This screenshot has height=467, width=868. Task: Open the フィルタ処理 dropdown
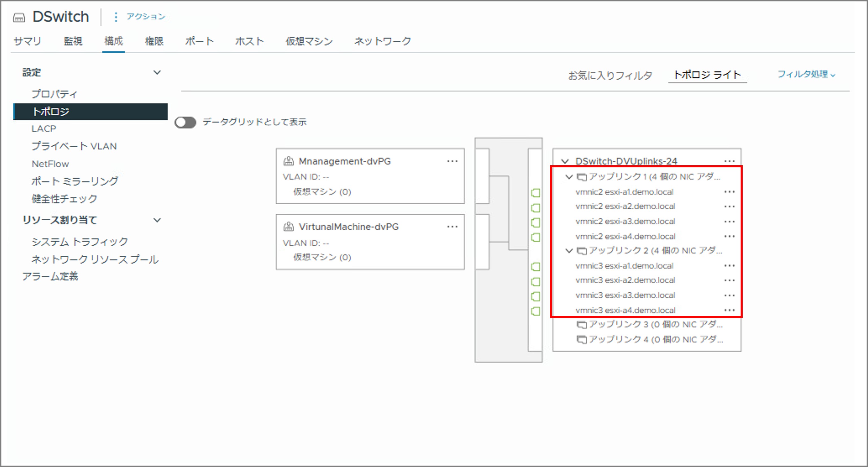[806, 74]
